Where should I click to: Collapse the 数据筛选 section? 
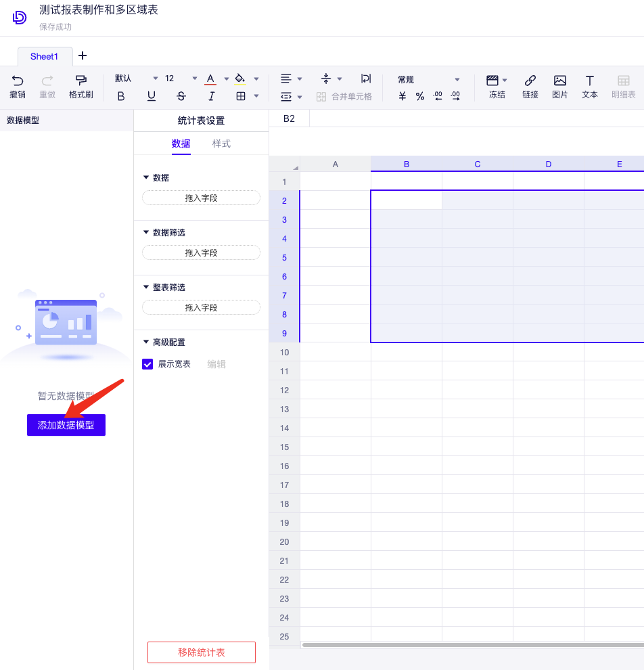[145, 232]
